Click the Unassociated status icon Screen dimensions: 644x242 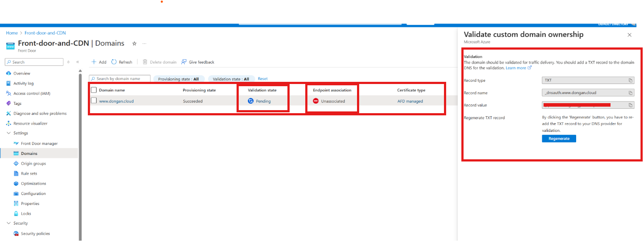pyautogui.click(x=316, y=101)
